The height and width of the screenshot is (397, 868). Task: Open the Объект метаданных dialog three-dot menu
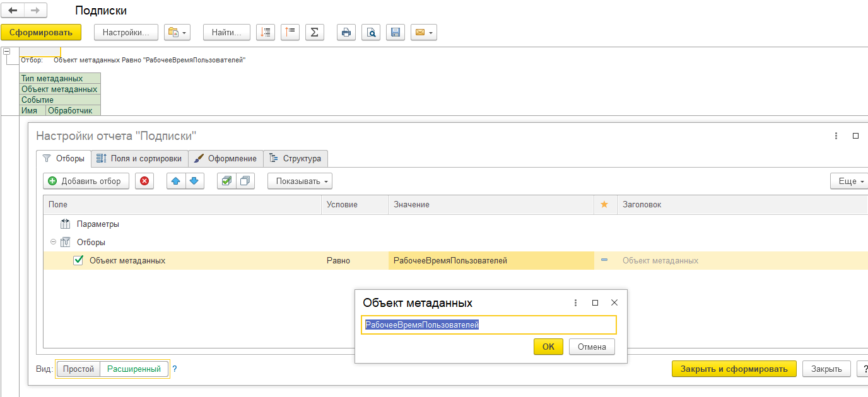coord(575,303)
